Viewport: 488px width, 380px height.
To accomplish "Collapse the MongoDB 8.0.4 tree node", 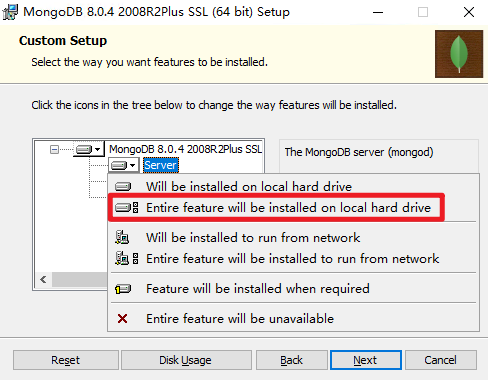I will pos(54,149).
